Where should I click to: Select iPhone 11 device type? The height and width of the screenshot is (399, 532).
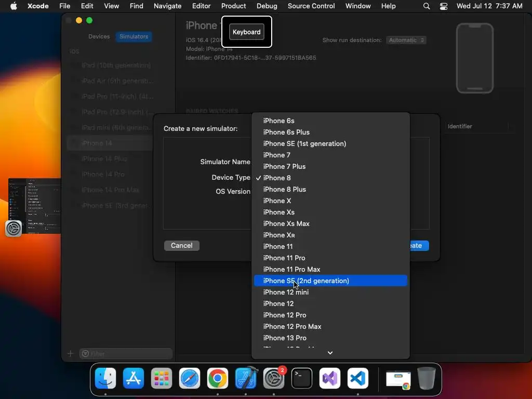tap(330, 246)
